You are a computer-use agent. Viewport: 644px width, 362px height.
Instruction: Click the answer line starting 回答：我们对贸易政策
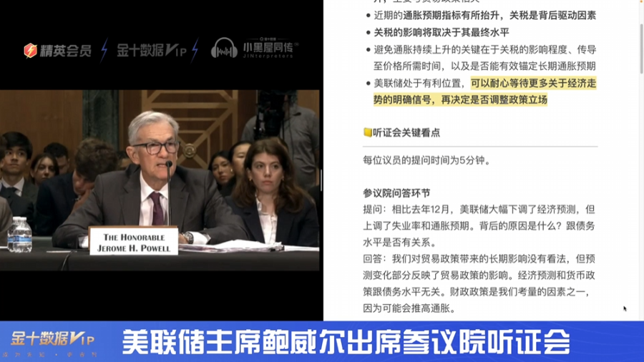[x=479, y=258]
